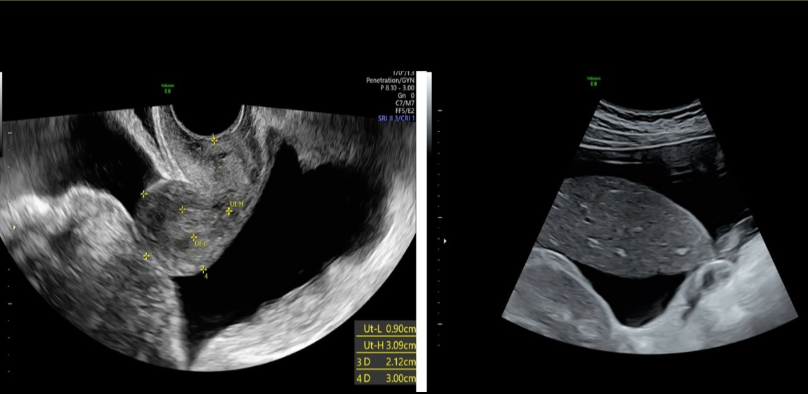Select the 3 D 2.12cm measurement row
808x394 pixels.
[x=385, y=362]
